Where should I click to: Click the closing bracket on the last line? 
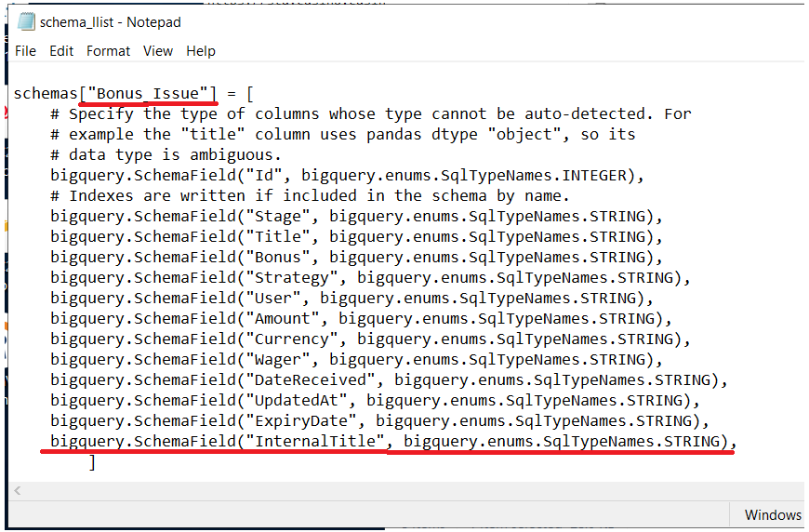[x=92, y=462]
